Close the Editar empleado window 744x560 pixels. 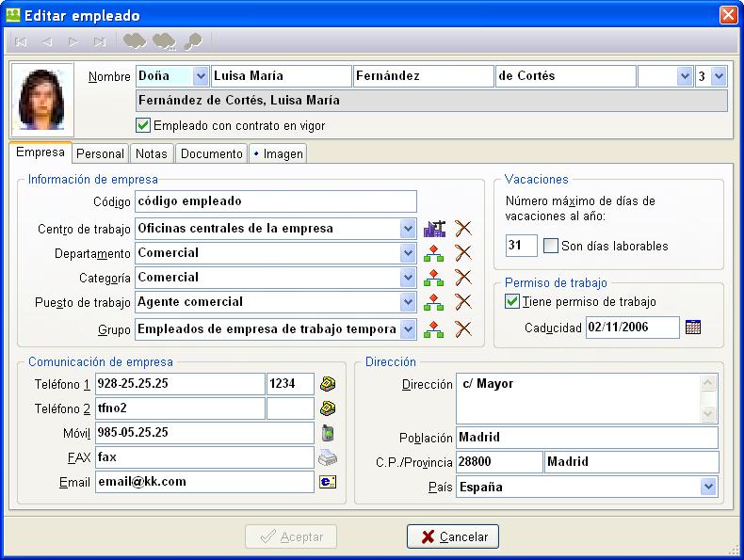coord(728,15)
